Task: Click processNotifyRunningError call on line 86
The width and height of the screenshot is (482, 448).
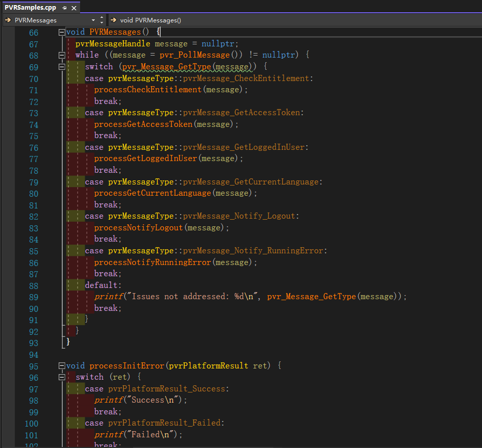Action: [153, 262]
